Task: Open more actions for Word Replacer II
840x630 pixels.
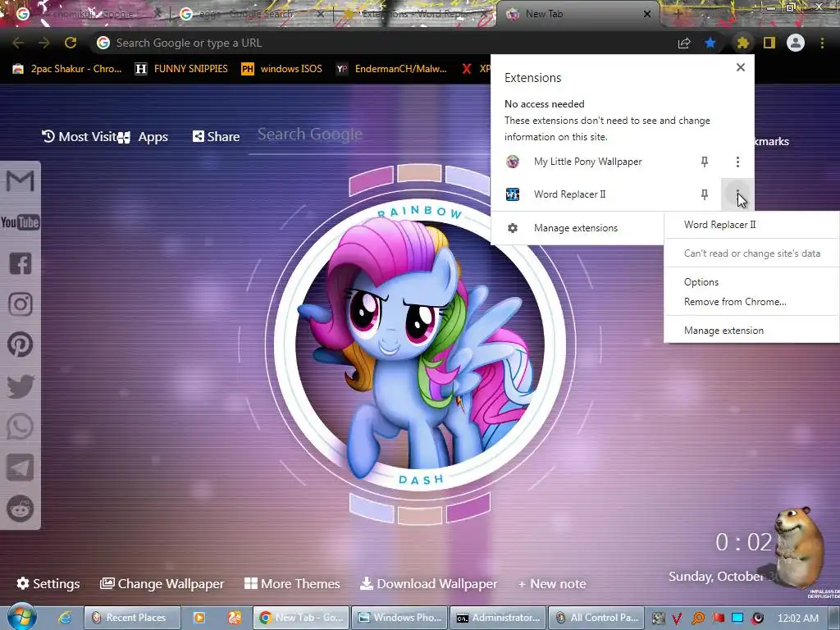Action: [737, 194]
